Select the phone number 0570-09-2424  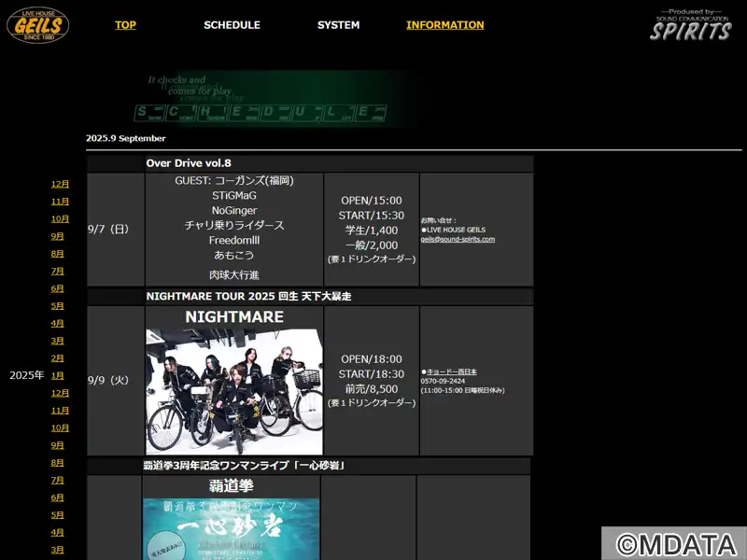(443, 381)
